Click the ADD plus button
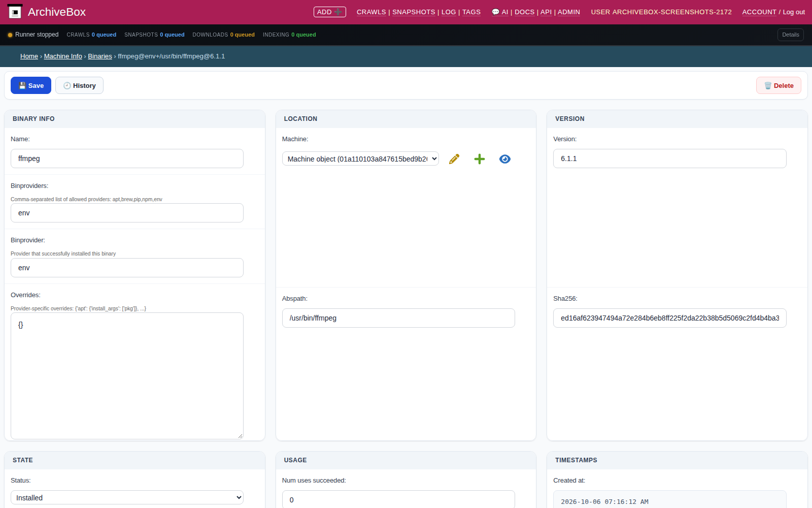 (x=330, y=12)
